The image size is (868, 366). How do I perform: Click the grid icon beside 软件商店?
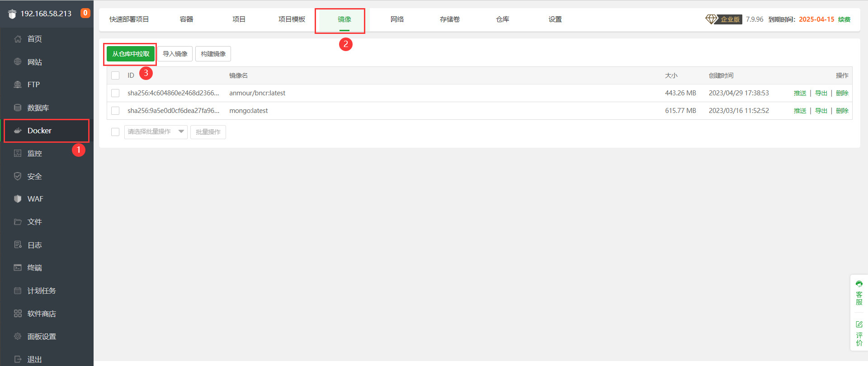pyautogui.click(x=18, y=314)
